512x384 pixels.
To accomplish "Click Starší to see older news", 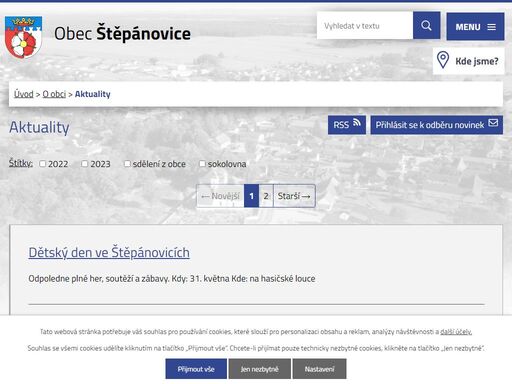I will pyautogui.click(x=294, y=196).
